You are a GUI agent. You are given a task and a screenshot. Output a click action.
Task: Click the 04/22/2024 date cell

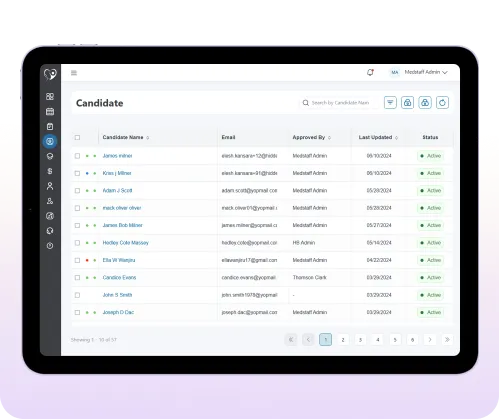coord(379,260)
